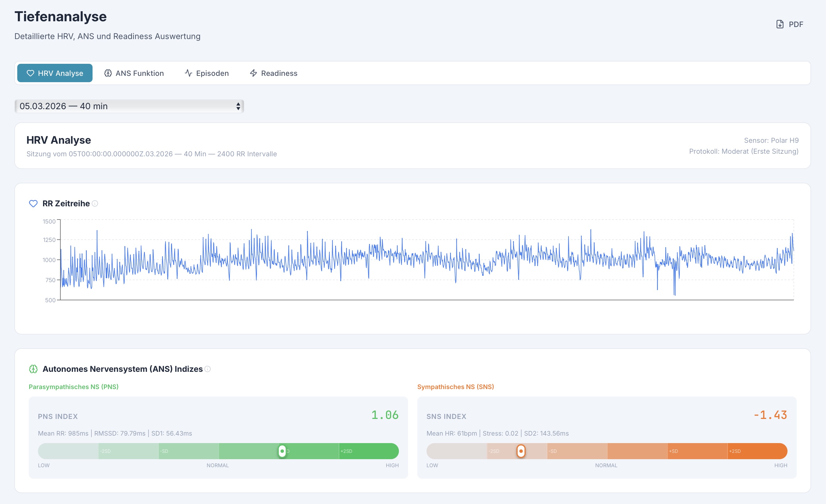Click the waveform icon on the Episoden tab
The height and width of the screenshot is (504, 826).
[188, 73]
